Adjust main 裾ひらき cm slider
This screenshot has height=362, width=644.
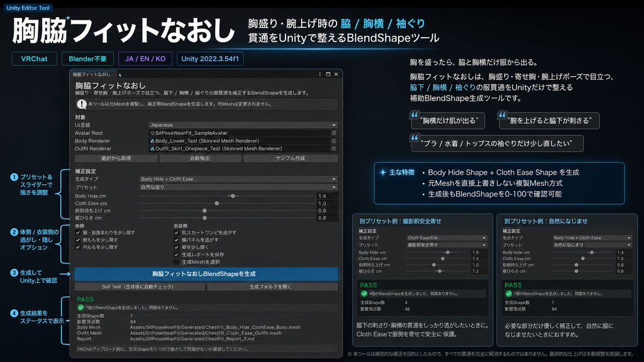coord(204,218)
